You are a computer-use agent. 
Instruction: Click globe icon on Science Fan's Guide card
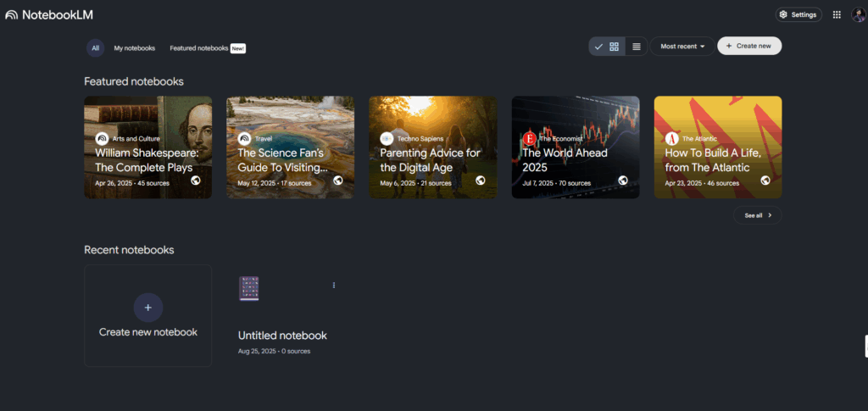click(337, 181)
